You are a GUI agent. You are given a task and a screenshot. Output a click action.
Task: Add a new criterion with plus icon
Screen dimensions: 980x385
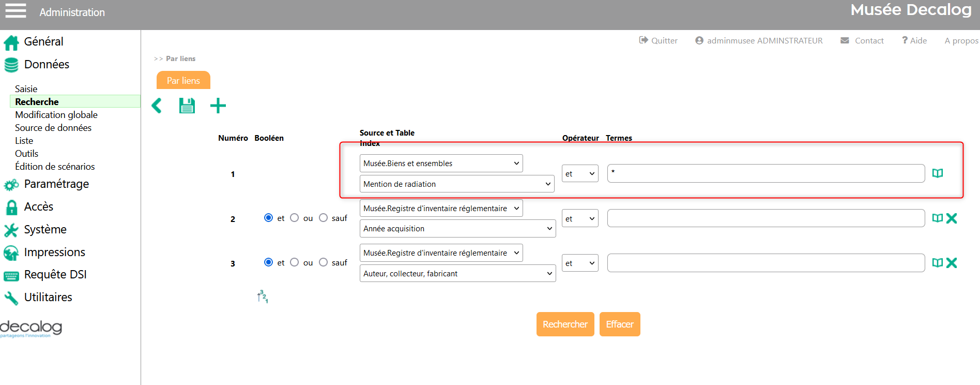(x=218, y=106)
